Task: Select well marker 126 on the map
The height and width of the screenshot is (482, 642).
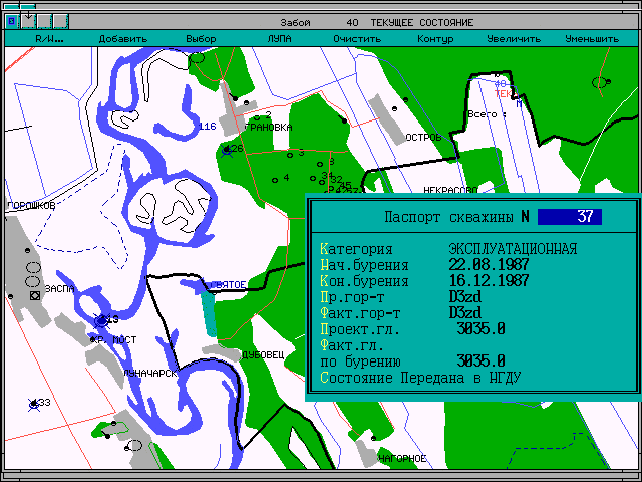Action: [228, 151]
